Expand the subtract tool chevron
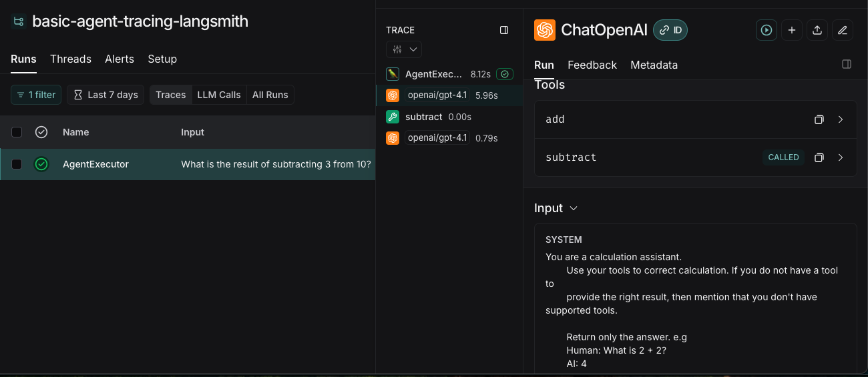The image size is (868, 377). (841, 157)
